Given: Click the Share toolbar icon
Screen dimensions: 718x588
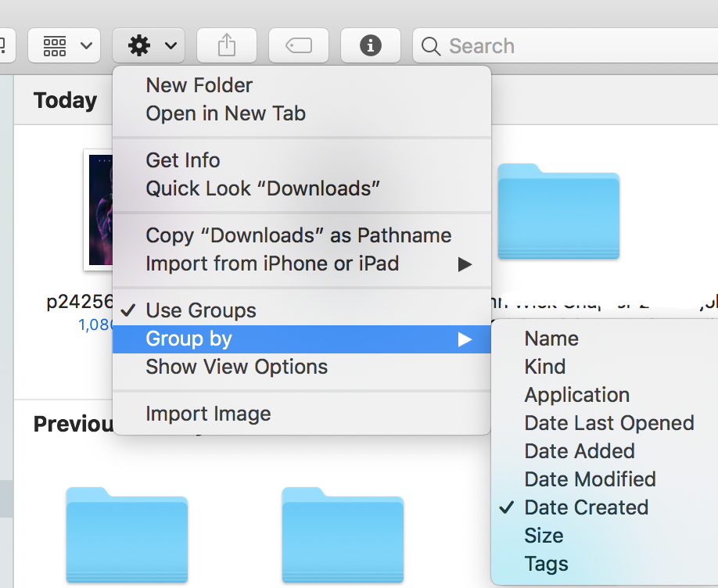Looking at the screenshot, I should (x=227, y=45).
